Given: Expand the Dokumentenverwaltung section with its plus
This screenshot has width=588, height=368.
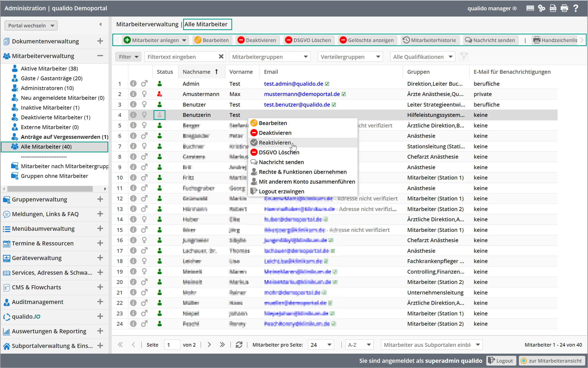Looking at the screenshot, I should click(100, 41).
